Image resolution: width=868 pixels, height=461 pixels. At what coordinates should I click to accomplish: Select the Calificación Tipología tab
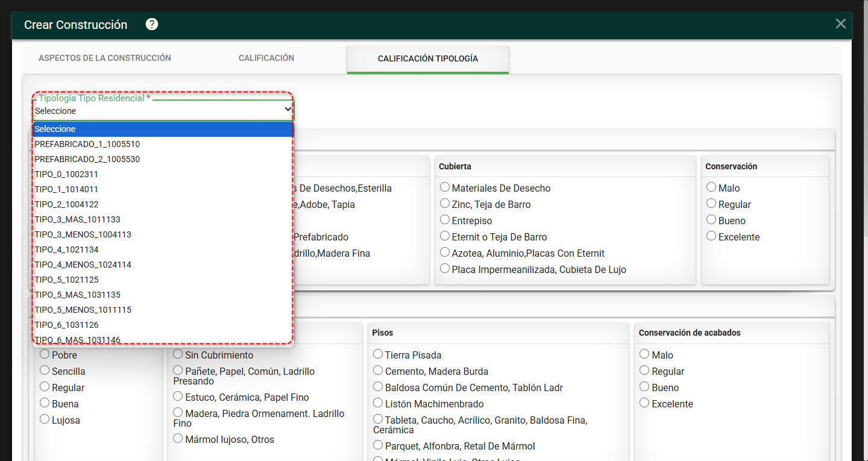point(428,59)
